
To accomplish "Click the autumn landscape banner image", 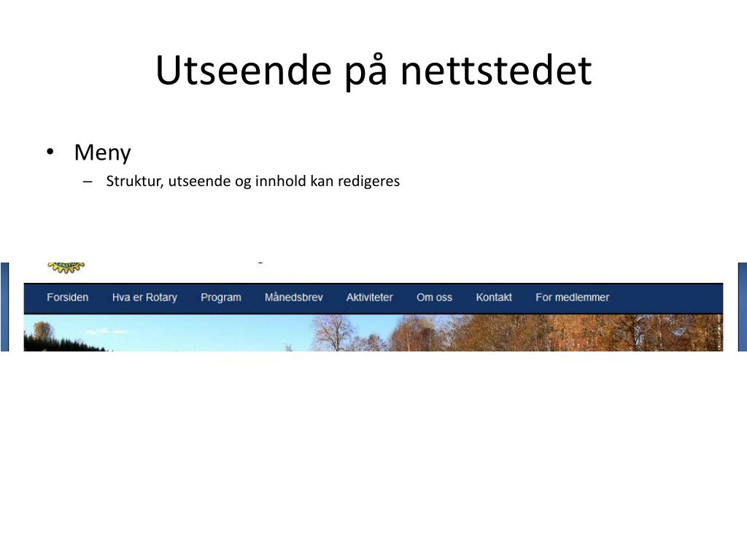I will click(373, 332).
